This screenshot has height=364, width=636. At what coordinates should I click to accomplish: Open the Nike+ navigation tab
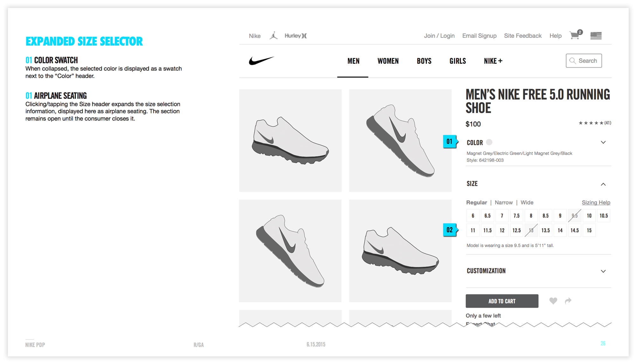point(493,61)
